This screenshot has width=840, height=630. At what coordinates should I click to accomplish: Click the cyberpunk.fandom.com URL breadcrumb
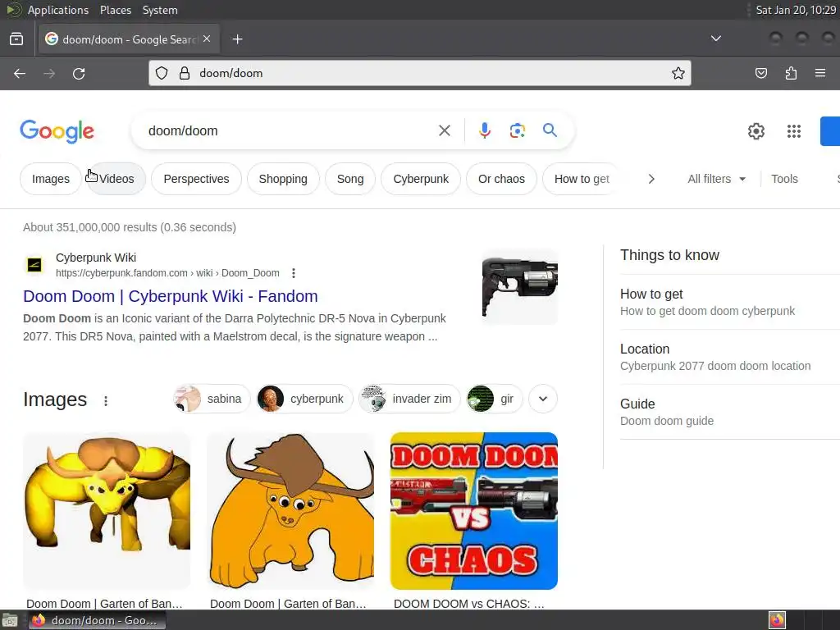(167, 273)
